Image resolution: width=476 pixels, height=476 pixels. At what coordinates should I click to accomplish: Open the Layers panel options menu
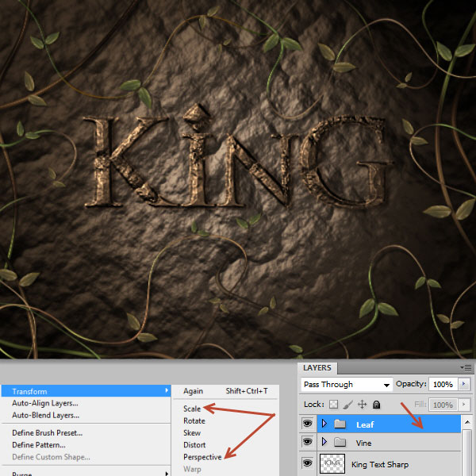(x=466, y=367)
